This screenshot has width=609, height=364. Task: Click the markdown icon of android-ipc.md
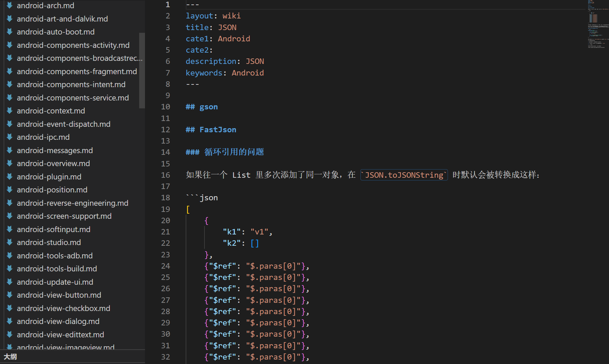10,137
